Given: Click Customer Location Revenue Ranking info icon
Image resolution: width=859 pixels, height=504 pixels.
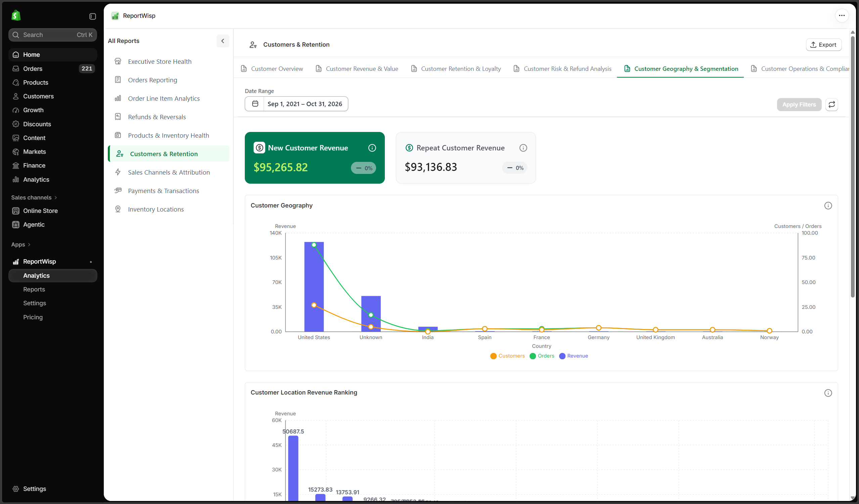Looking at the screenshot, I should [x=828, y=393].
